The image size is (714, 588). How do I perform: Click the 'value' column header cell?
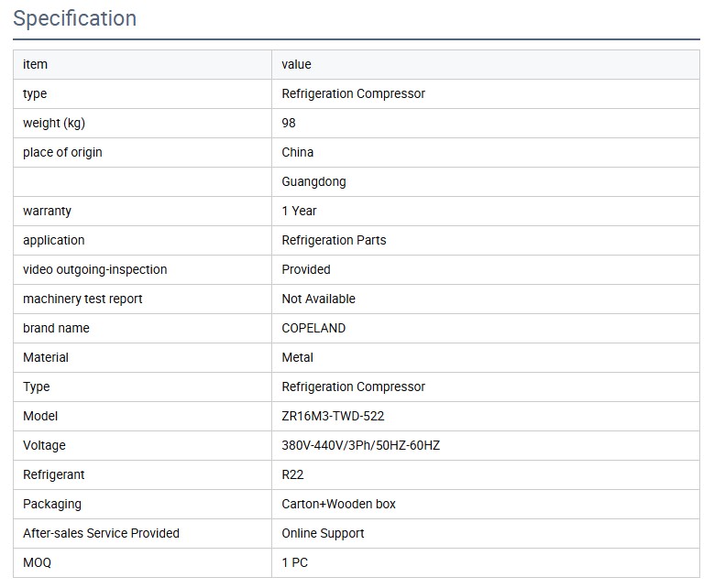[297, 64]
